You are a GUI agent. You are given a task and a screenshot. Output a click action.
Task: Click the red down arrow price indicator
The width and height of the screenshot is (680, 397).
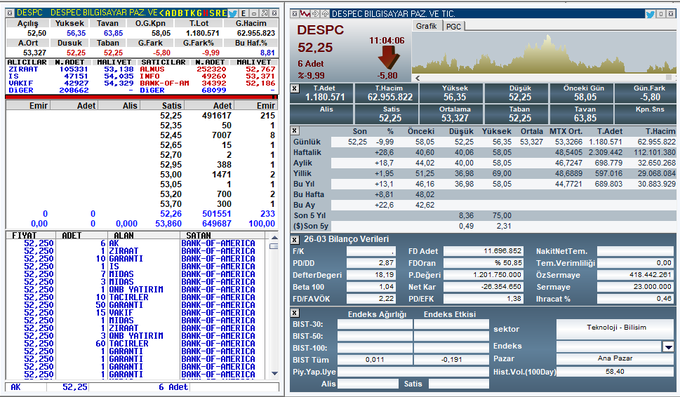click(388, 57)
